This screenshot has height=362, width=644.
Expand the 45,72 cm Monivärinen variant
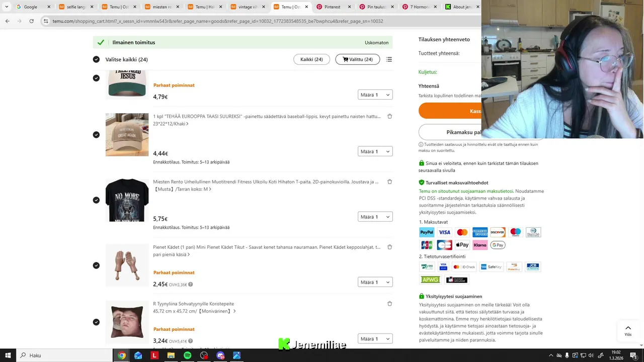[x=194, y=311]
